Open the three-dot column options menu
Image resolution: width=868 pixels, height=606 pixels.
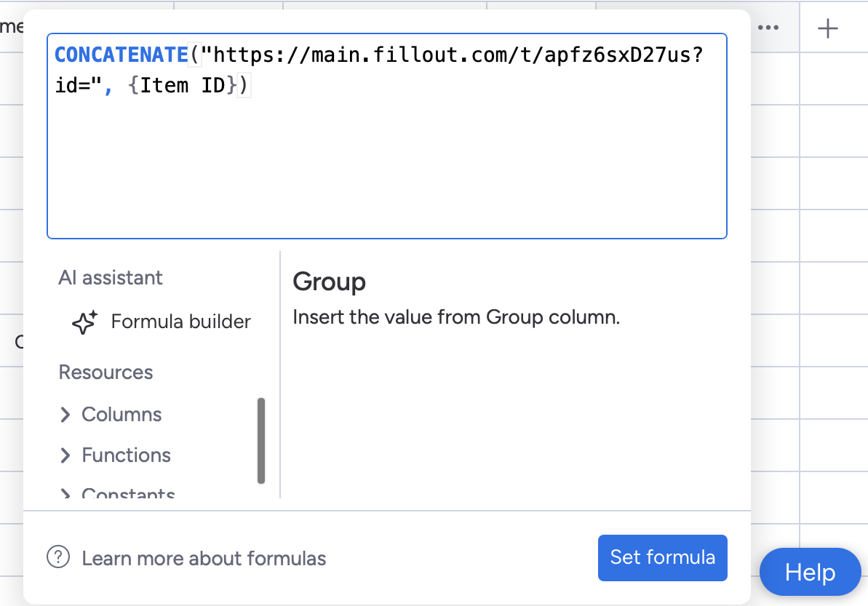click(769, 27)
